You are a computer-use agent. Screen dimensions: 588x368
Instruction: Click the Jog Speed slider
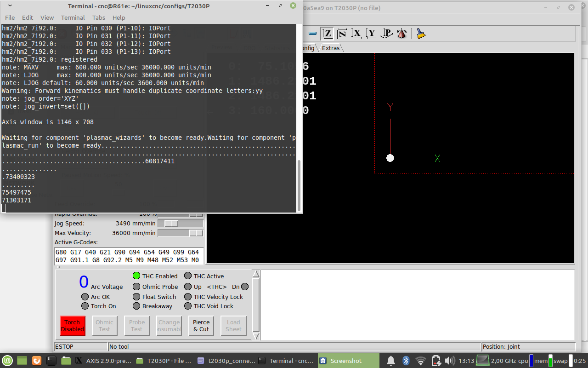[181, 223]
